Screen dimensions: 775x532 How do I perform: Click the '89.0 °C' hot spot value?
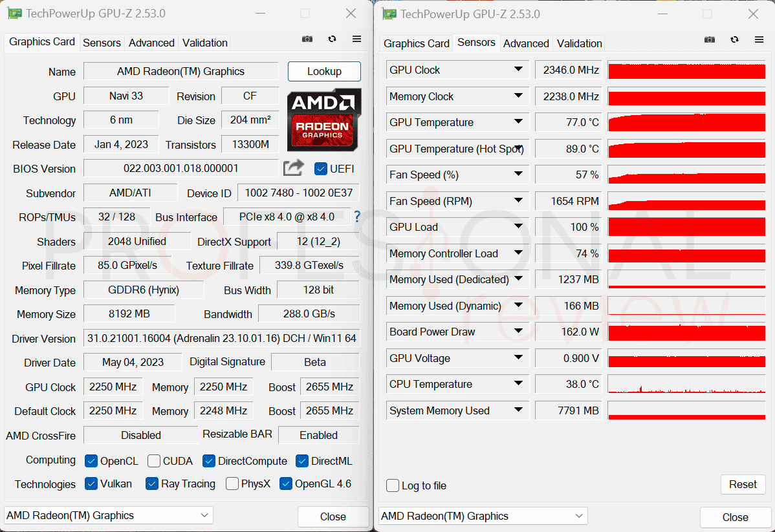(x=569, y=148)
